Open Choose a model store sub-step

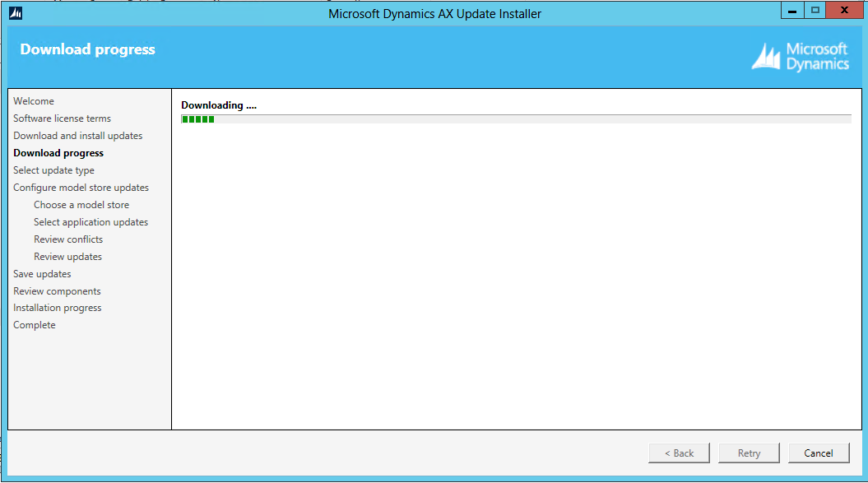click(x=81, y=204)
